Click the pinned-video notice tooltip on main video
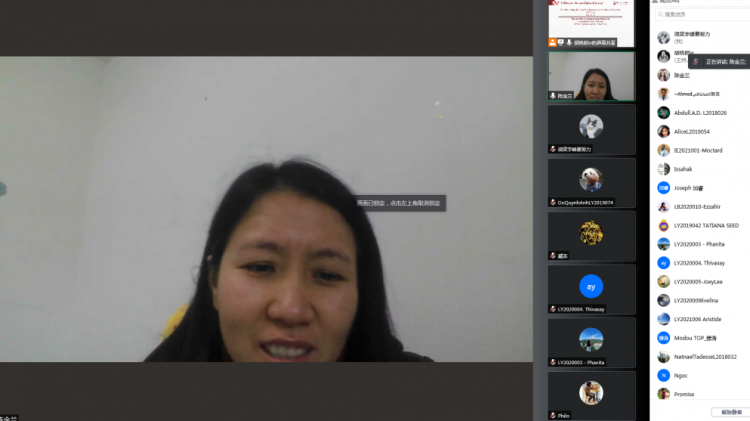Screen dimensions: 750x421 tap(399, 203)
